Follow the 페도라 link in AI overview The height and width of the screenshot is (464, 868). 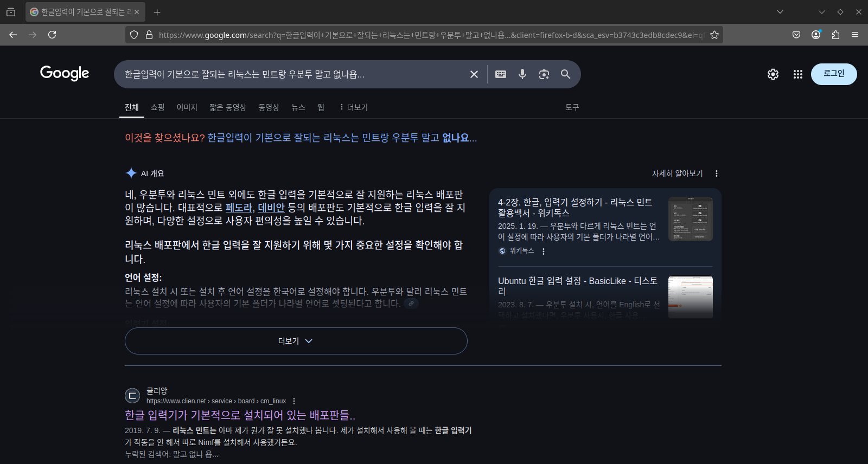pos(239,208)
